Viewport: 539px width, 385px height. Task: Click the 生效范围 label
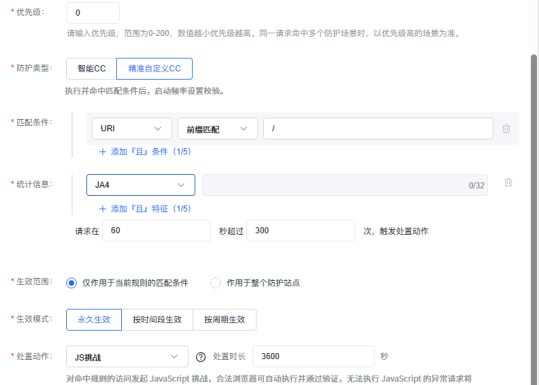click(34, 282)
